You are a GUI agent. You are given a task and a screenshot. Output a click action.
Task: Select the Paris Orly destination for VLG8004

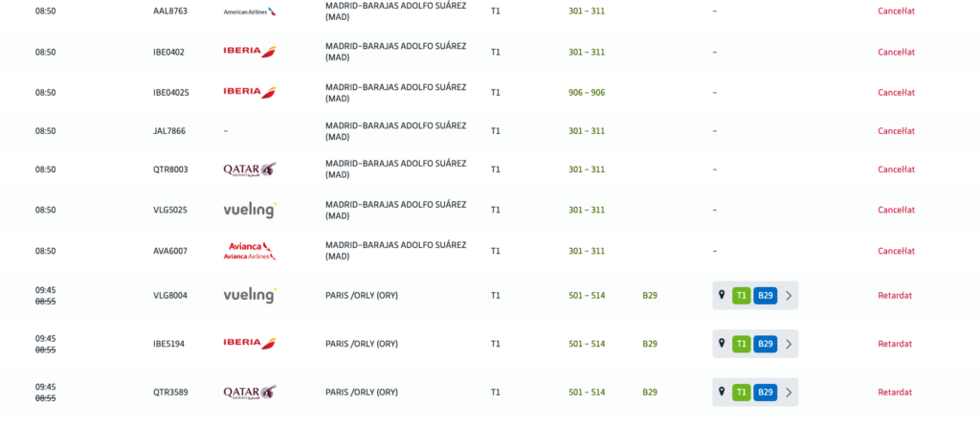(x=361, y=296)
